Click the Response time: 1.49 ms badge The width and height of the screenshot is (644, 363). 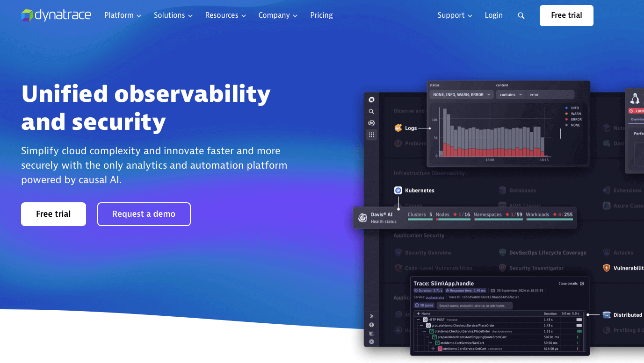click(465, 291)
